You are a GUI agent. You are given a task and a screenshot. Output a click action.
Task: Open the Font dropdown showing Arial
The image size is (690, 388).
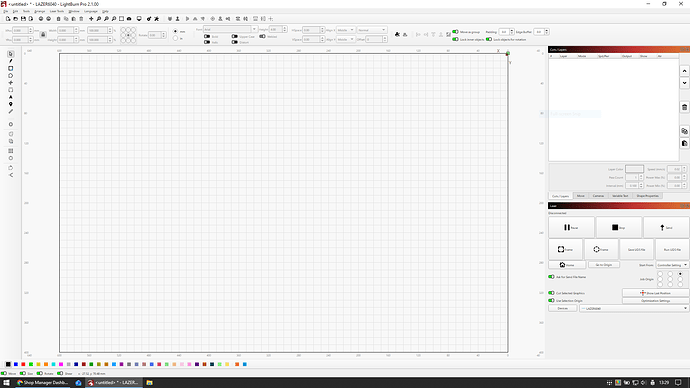(x=230, y=29)
